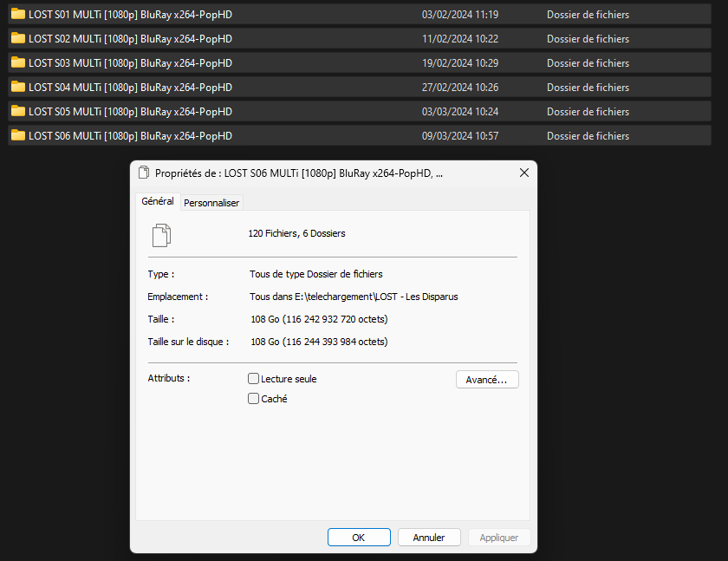Click the Emplacement label
Screen dimensions: 728x561
coord(178,297)
